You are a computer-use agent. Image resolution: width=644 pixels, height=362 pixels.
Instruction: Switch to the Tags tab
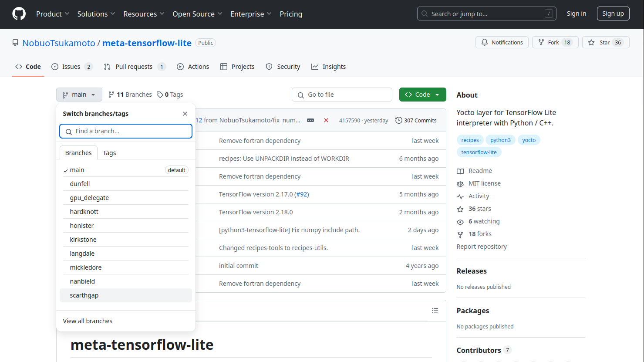coord(109,153)
